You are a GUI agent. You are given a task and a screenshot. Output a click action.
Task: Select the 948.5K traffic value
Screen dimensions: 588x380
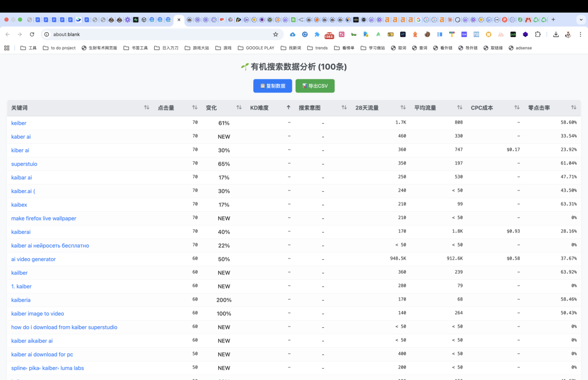398,259
